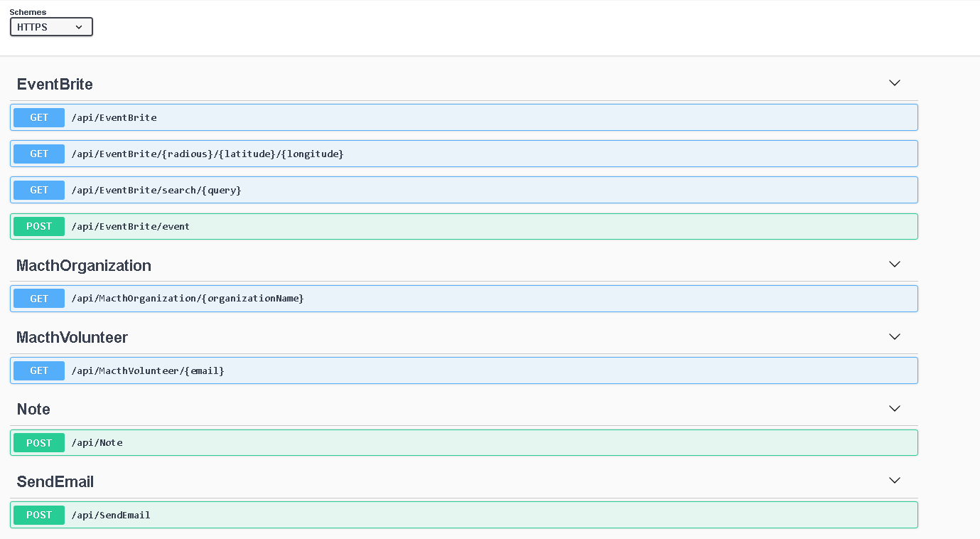Expand the /api/Note path text
980x539 pixels.
click(x=97, y=443)
